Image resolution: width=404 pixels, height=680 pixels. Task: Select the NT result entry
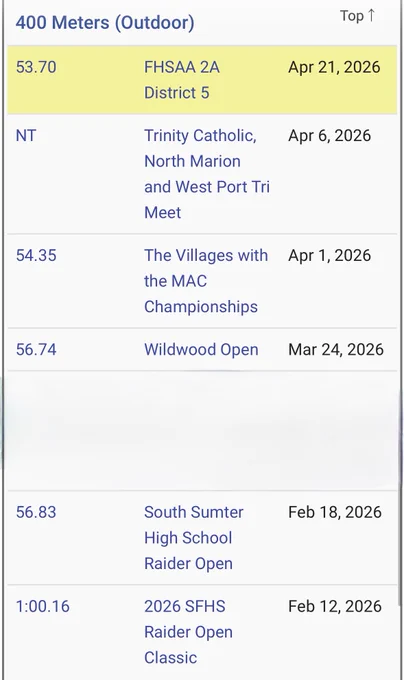pos(26,136)
